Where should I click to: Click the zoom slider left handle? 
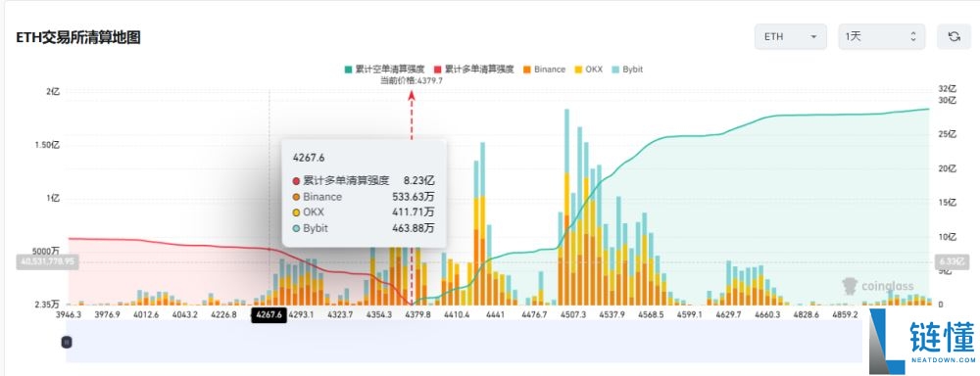coord(67,342)
